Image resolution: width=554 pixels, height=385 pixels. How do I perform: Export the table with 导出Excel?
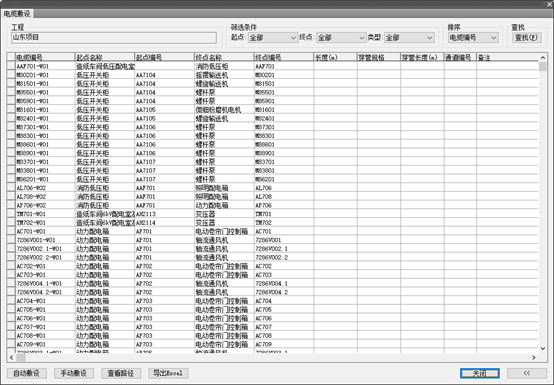(x=168, y=373)
